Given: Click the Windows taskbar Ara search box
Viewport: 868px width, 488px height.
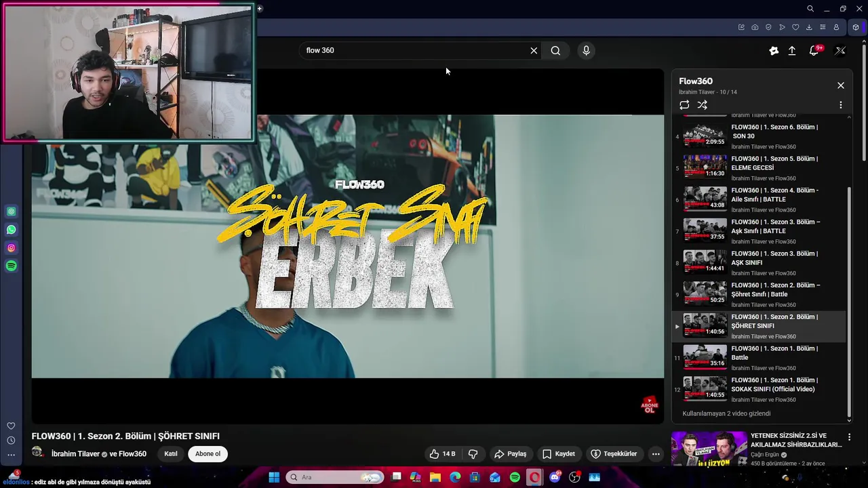Looking at the screenshot, I should [334, 477].
